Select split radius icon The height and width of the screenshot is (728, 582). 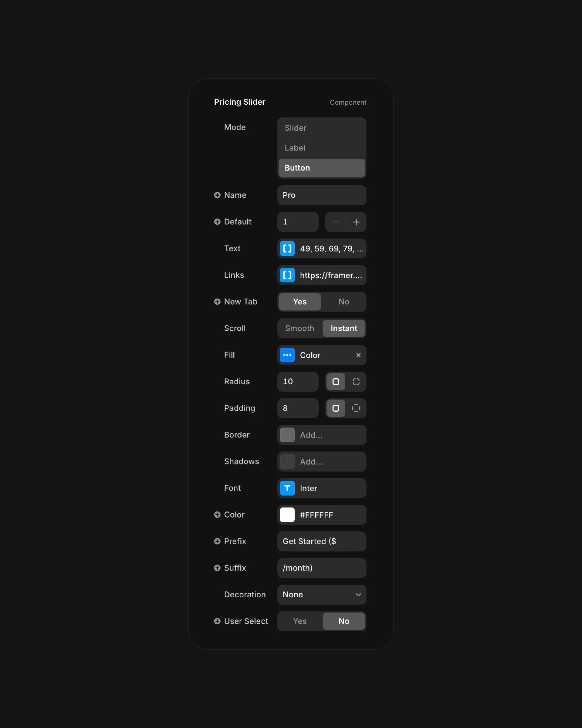coord(356,382)
